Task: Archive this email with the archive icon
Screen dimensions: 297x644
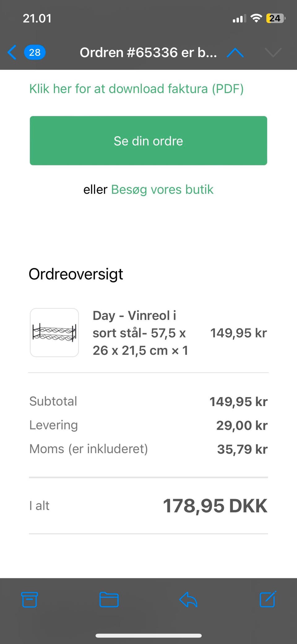Action: point(30,599)
